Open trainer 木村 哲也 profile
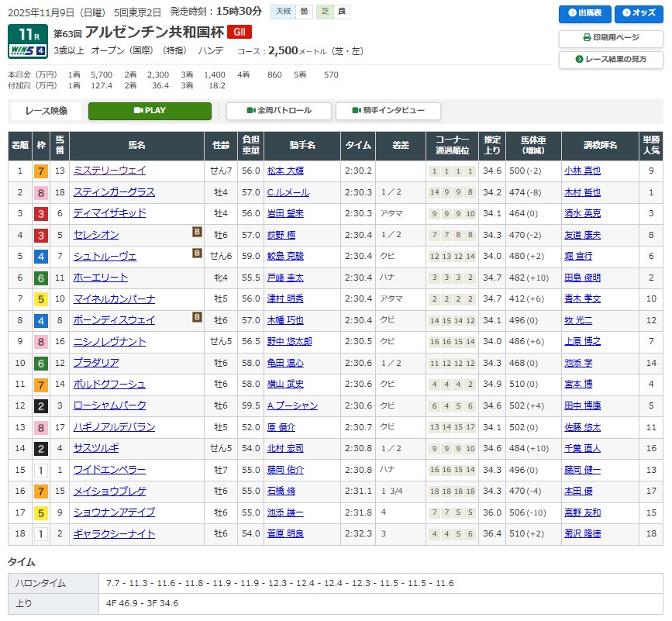 coord(582,192)
